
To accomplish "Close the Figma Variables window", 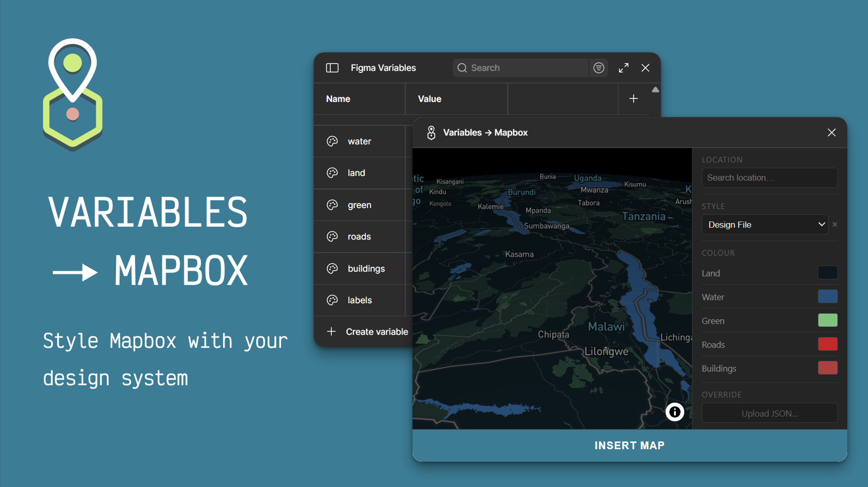I will 645,68.
